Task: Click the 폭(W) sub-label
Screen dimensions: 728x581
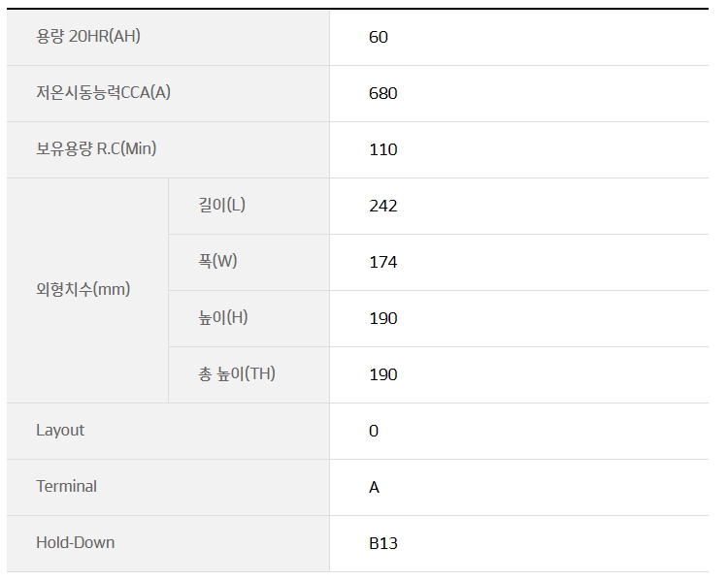Action: tap(217, 261)
